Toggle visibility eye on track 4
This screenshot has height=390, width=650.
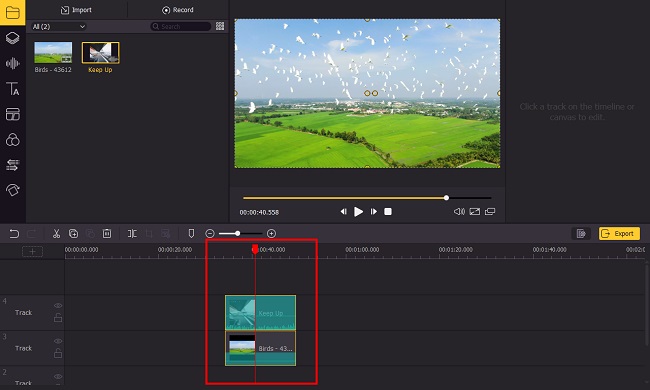[x=58, y=305]
